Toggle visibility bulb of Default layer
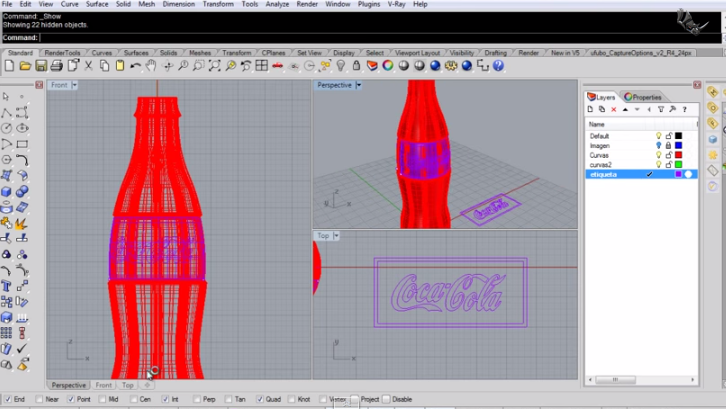This screenshot has height=409, width=726. pyautogui.click(x=658, y=136)
